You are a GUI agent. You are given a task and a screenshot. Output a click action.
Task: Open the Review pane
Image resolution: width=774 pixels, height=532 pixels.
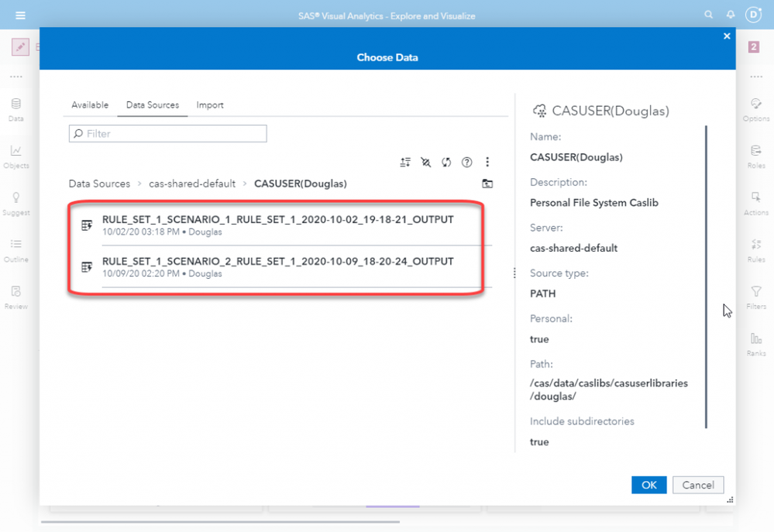pyautogui.click(x=15, y=297)
